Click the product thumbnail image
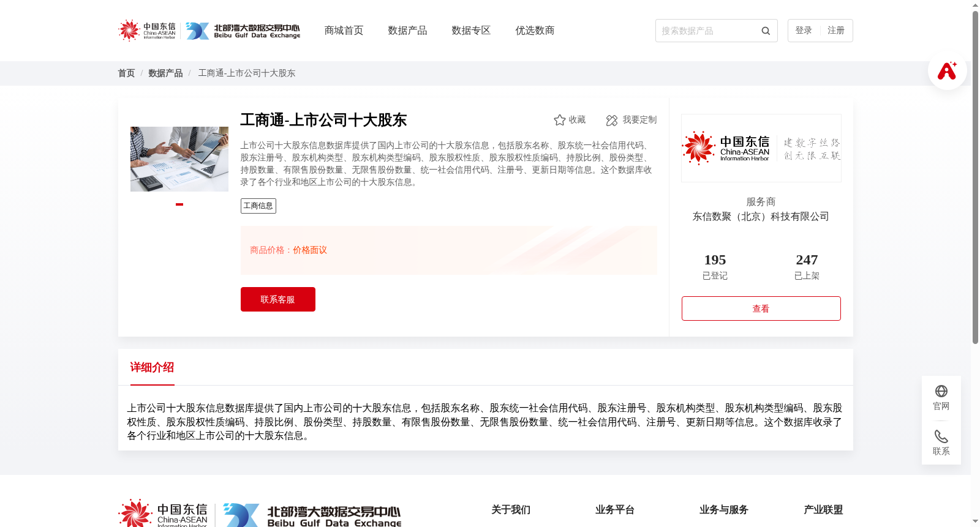The image size is (980, 527). coord(179,159)
